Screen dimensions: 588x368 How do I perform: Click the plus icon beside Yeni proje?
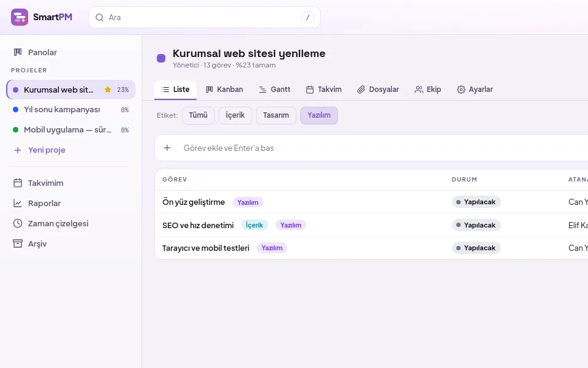(18, 150)
